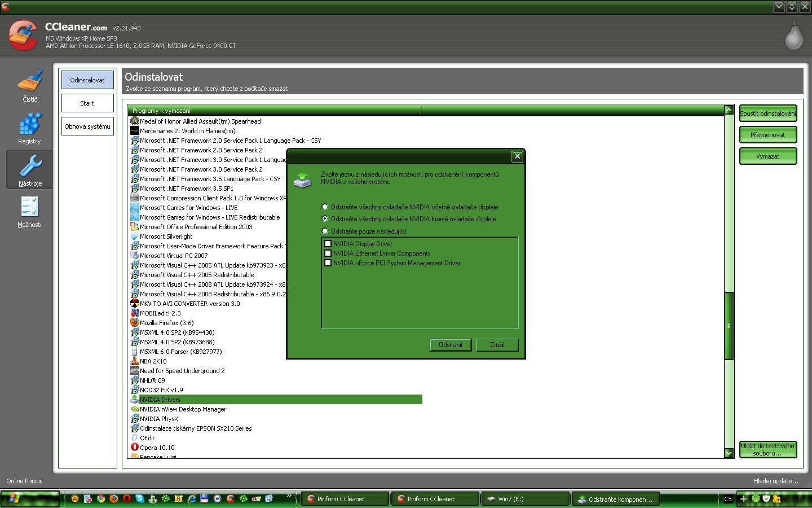Select Odinstalace tiskárny EPSON SX210 Series
812x508 pixels.
pyautogui.click(x=196, y=428)
